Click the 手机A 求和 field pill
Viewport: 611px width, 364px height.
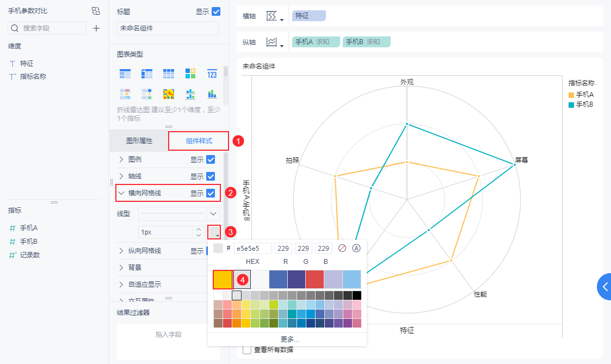coord(316,42)
